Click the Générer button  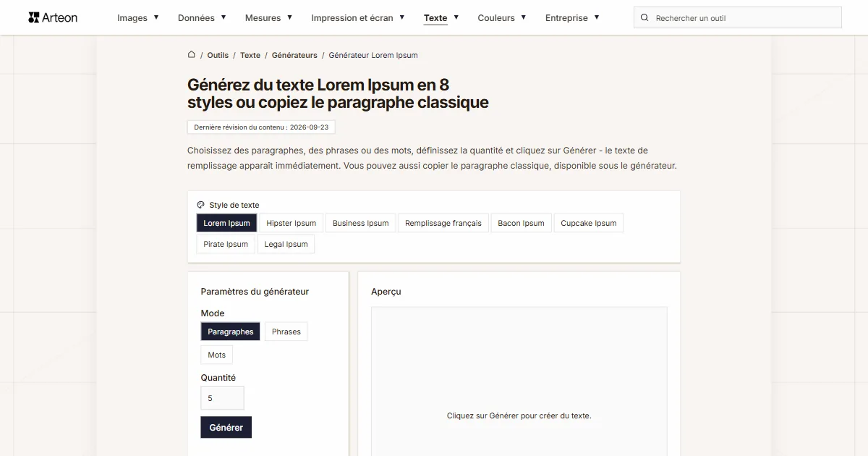click(x=226, y=427)
